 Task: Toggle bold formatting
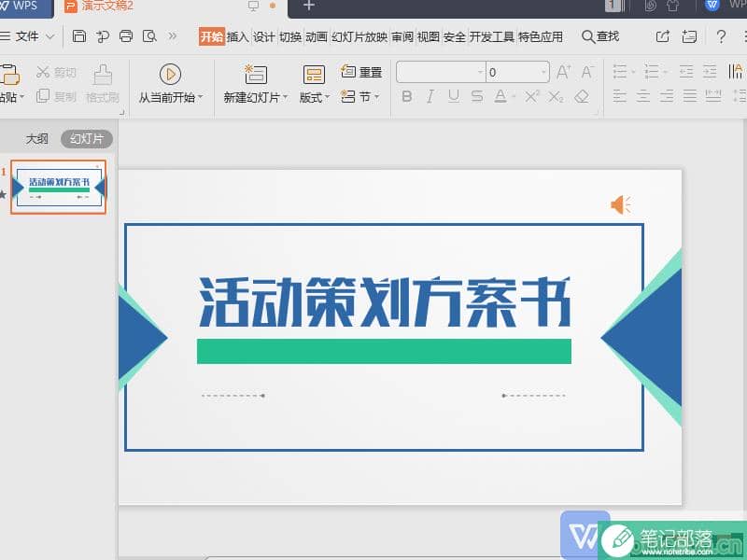point(407,97)
